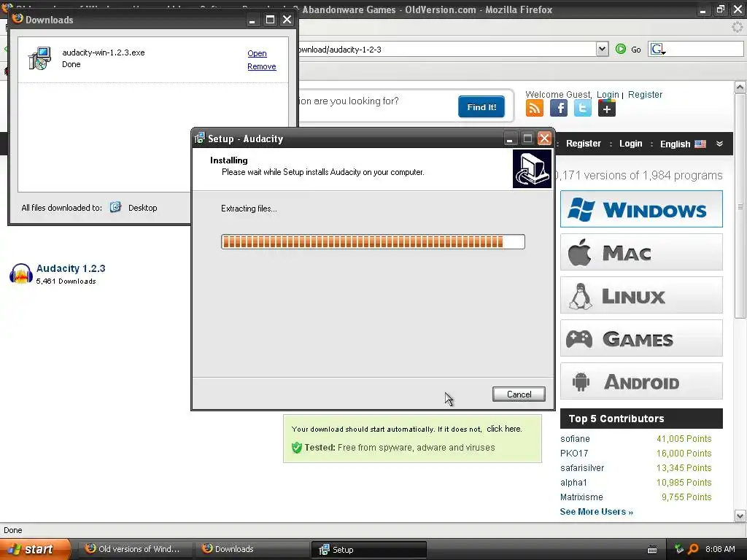Open the Desktop download folder link
Viewport: 747px width, 560px height.
[x=142, y=208]
